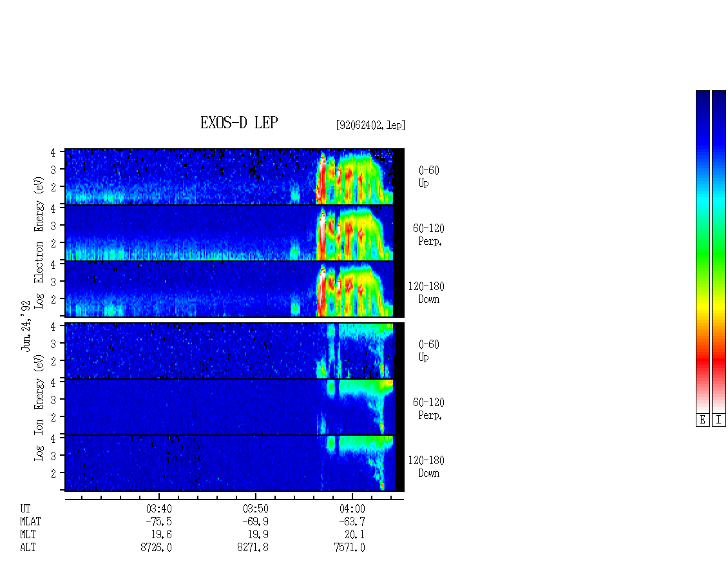Open the electron 0-60 Up spectrogram panel
This screenshot has height=564, width=728.
(x=235, y=177)
